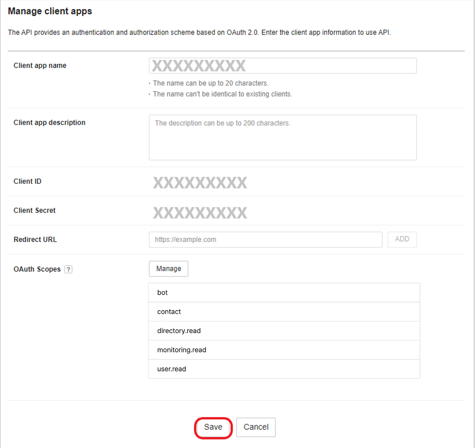Select the "bot" scope row
Image resolution: width=476 pixels, height=448 pixels.
point(284,293)
